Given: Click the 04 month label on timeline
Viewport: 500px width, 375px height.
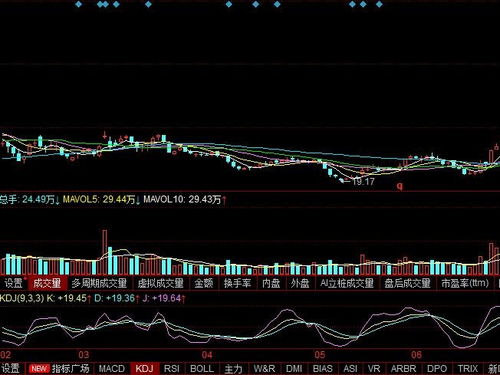Looking at the screenshot, I should click(x=207, y=355).
